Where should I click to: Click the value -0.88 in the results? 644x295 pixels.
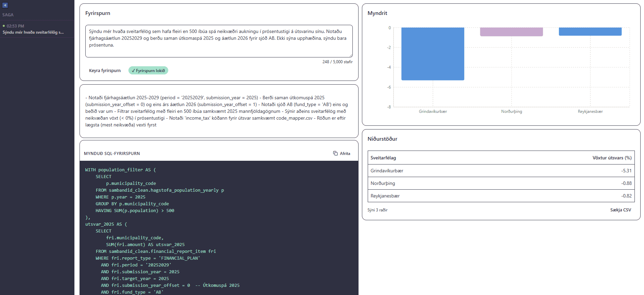click(626, 183)
